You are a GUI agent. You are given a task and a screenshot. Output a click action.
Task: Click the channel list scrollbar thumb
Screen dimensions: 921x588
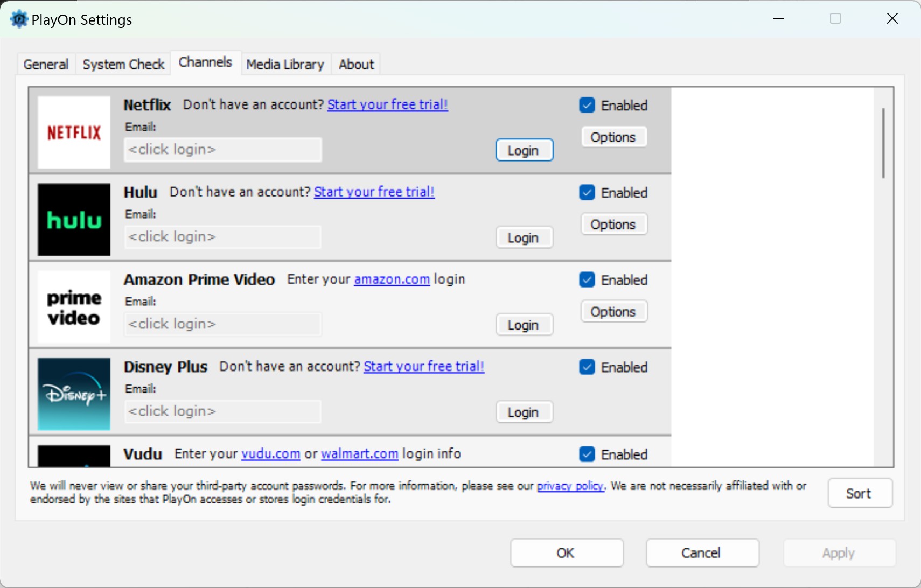pyautogui.click(x=883, y=143)
